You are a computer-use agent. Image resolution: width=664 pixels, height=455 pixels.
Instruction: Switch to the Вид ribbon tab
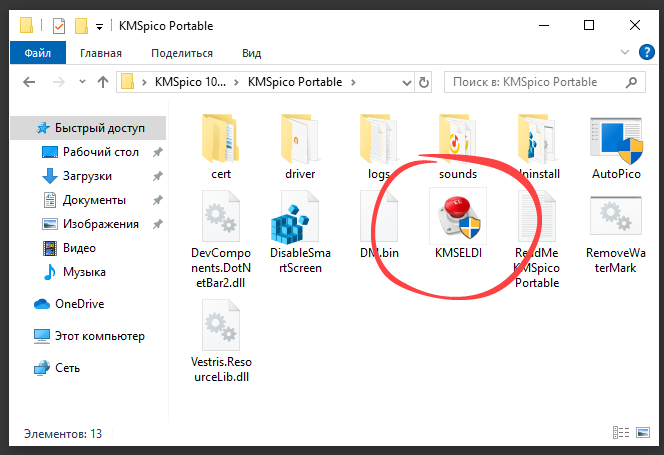251,53
